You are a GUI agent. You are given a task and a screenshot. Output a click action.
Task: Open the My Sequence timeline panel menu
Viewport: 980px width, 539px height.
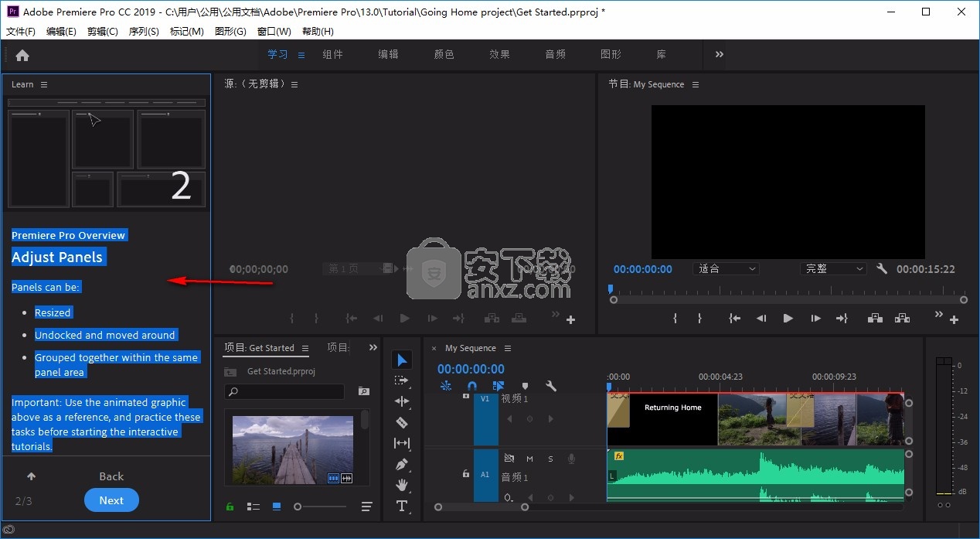[x=508, y=348]
